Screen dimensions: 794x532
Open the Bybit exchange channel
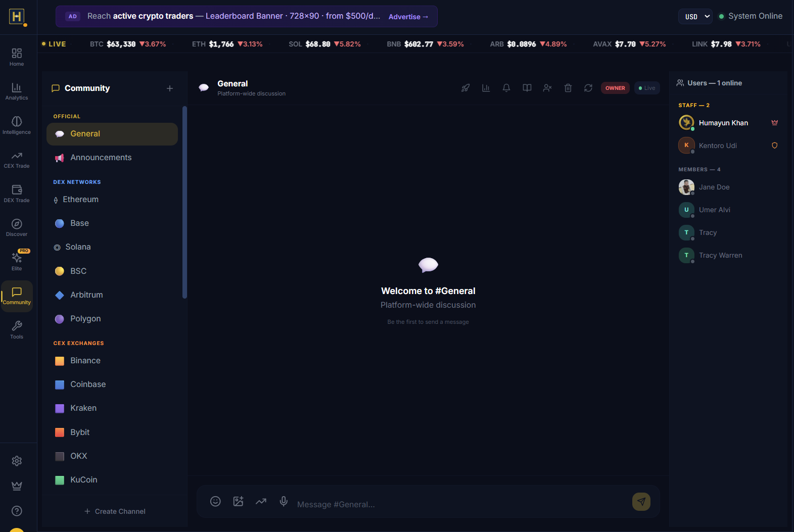112,432
